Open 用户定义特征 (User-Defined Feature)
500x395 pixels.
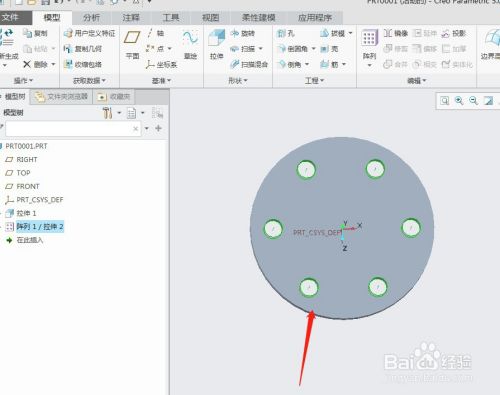tap(89, 33)
